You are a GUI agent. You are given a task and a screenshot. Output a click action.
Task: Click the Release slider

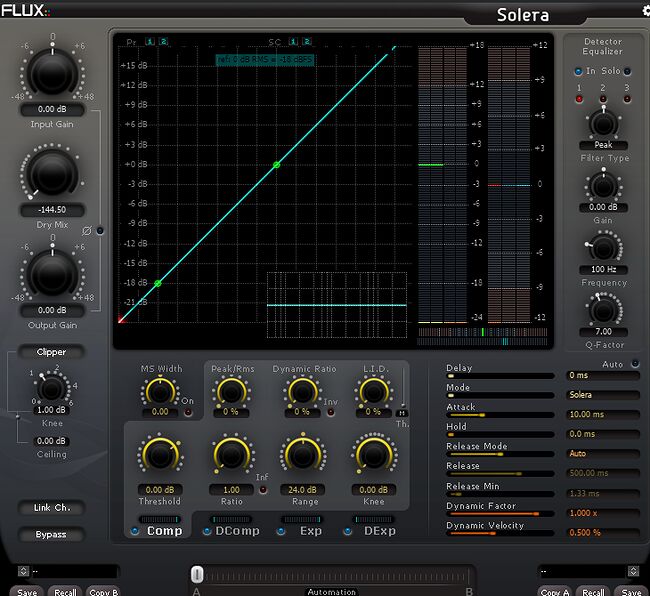pyautogui.click(x=500, y=474)
